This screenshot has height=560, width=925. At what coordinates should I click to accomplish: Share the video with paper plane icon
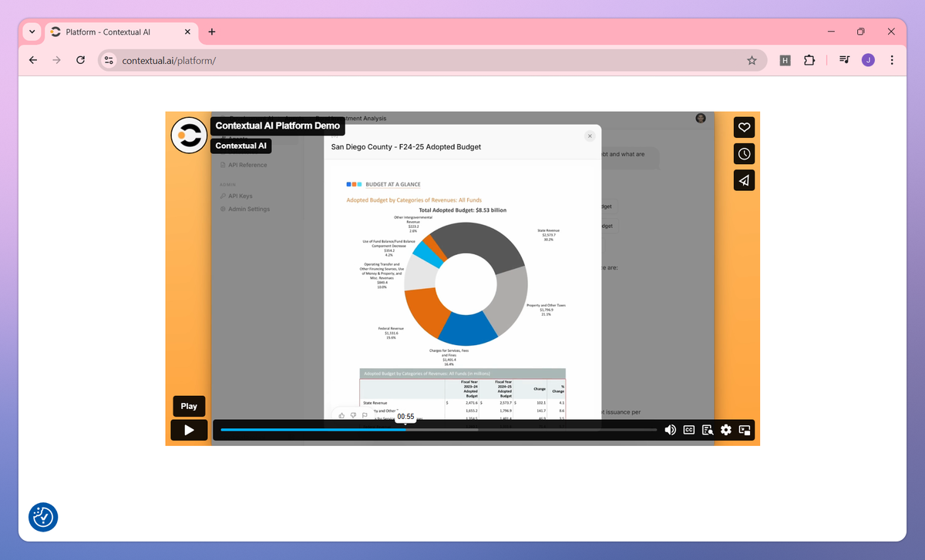tap(744, 180)
